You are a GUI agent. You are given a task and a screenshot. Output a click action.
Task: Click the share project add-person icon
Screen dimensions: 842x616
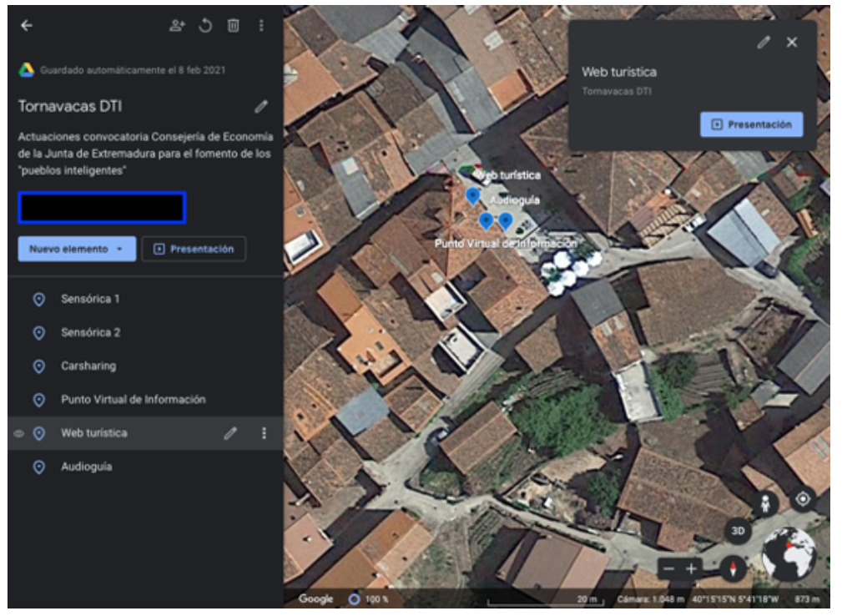pyautogui.click(x=177, y=26)
